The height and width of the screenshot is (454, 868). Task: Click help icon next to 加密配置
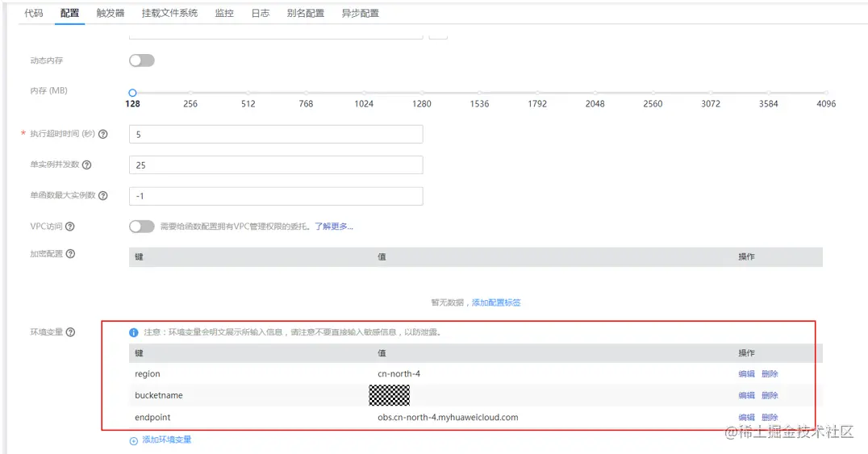click(70, 253)
